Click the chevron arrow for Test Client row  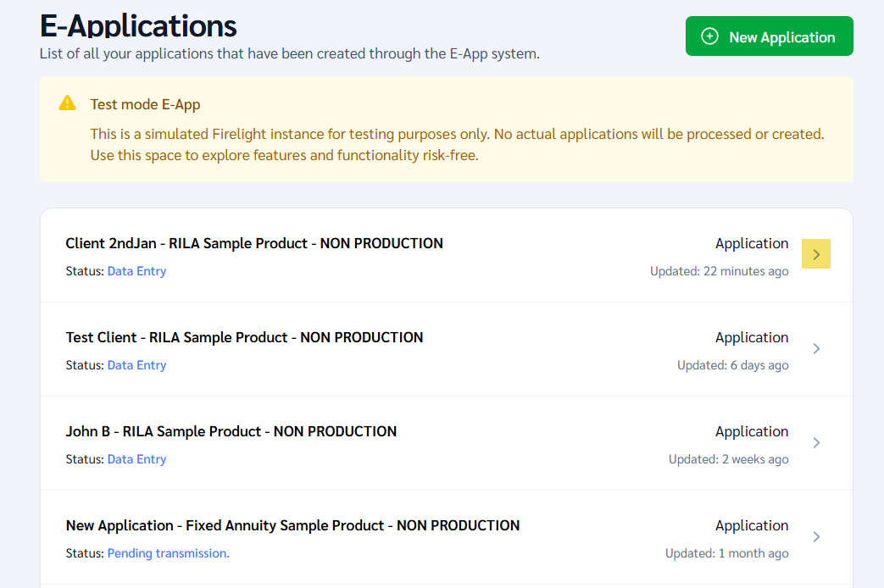(816, 348)
